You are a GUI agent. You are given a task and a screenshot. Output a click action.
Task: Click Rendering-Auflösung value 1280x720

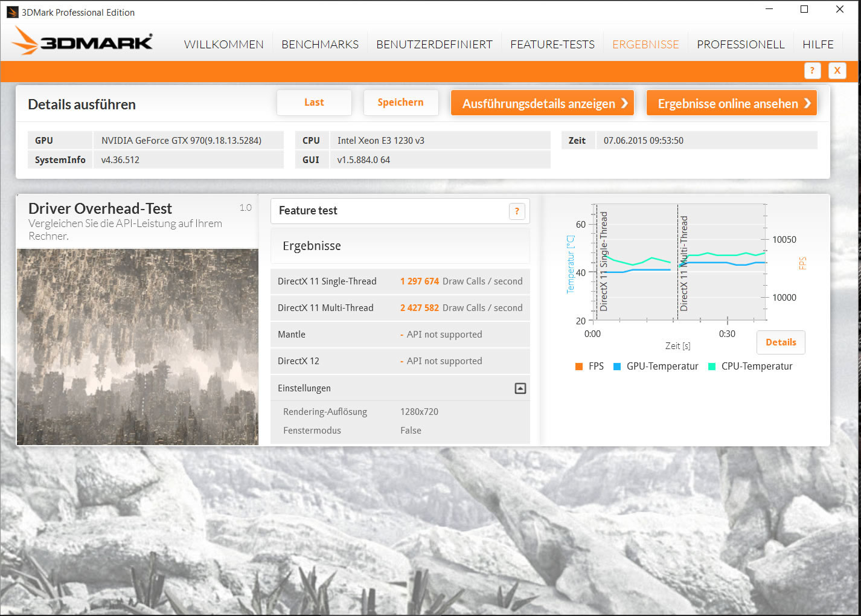[x=419, y=412]
